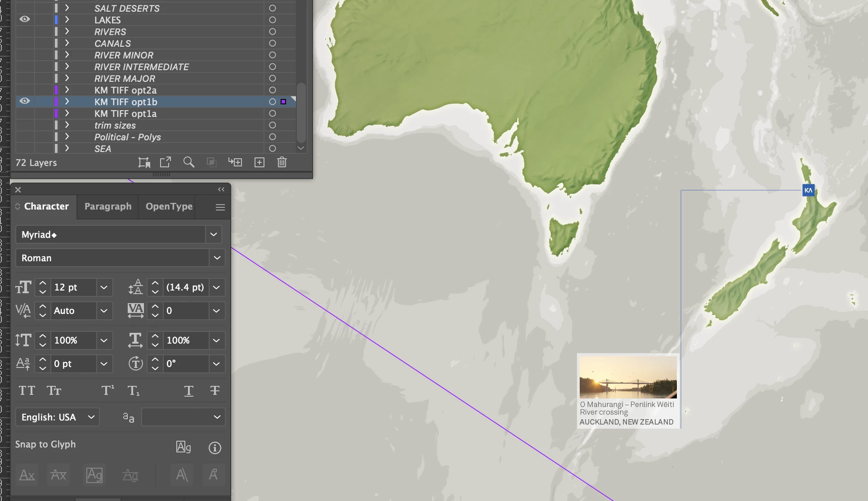This screenshot has height=501, width=868.
Task: Click Collect for Export icon
Action: click(166, 162)
